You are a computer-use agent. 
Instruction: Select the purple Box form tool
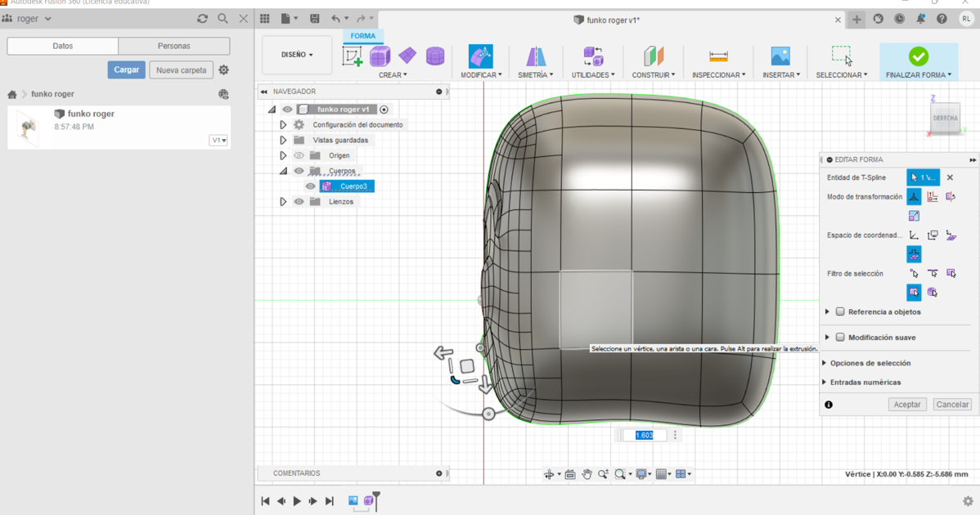(380, 56)
